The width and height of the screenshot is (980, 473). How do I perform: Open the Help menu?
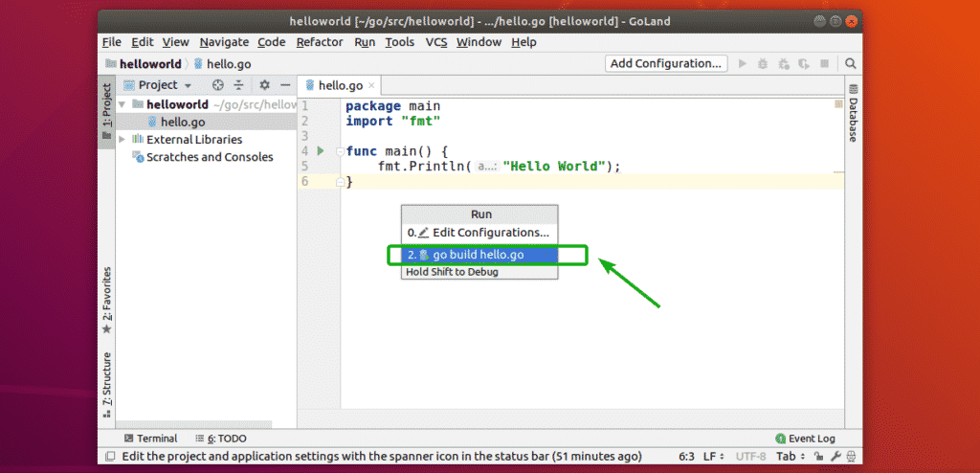[x=523, y=42]
